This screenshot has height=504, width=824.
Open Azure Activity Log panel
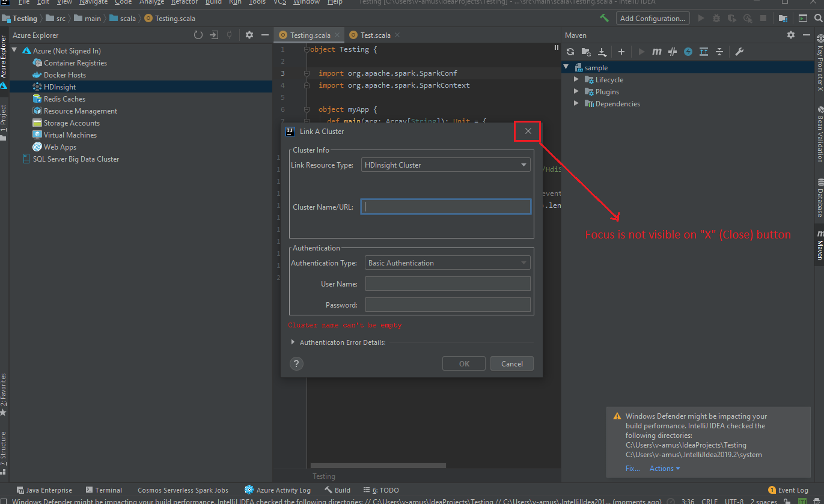[278, 490]
